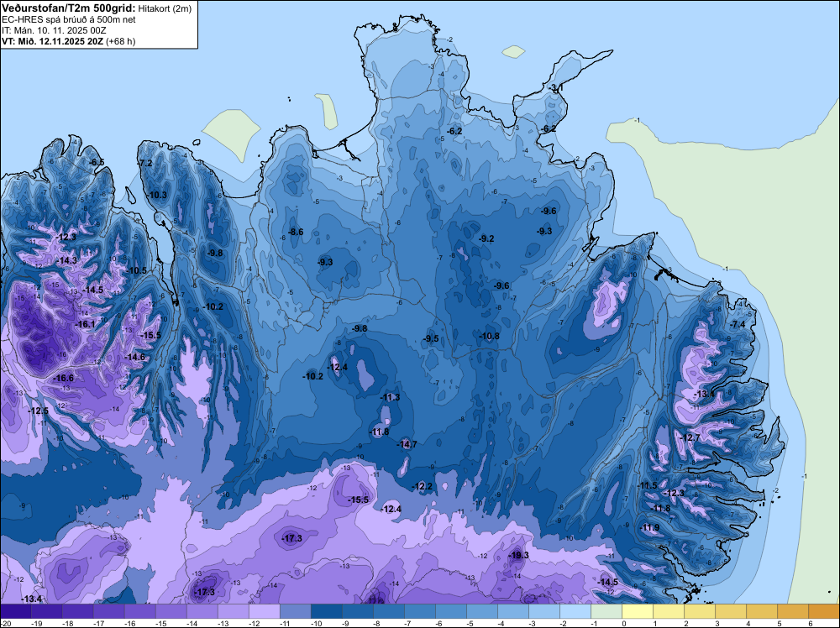Select the map value "-9.2"

click(486, 238)
